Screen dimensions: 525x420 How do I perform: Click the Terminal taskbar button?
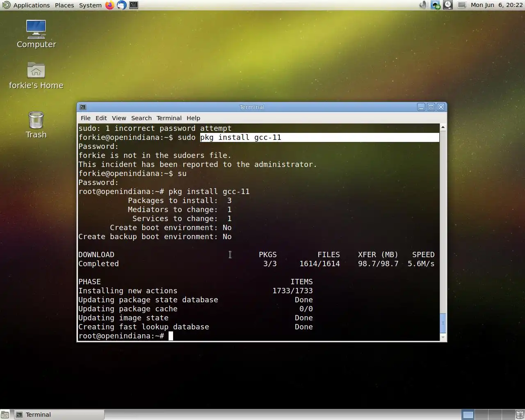point(59,415)
